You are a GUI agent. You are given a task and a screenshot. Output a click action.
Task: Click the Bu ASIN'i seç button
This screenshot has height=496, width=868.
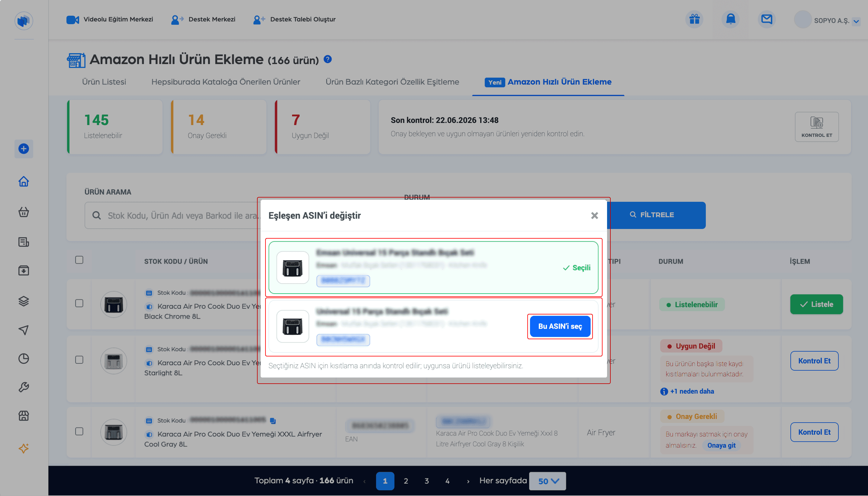560,326
